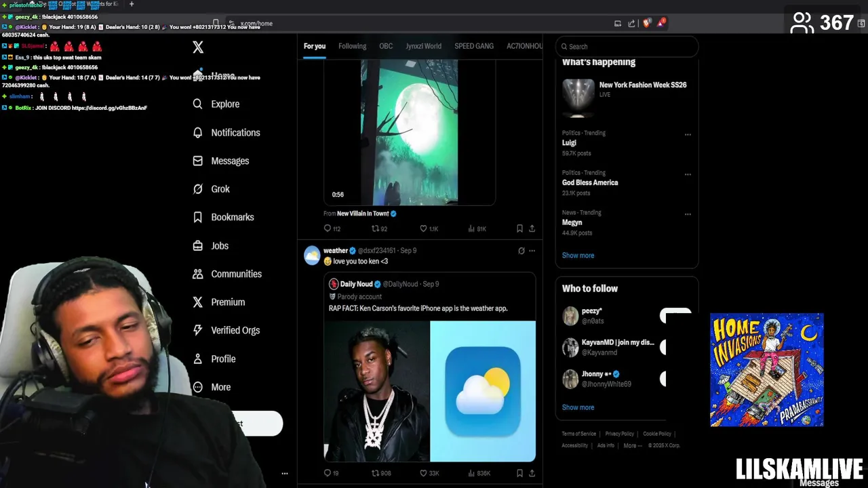Open the weather app icon image
Image resolution: width=868 pixels, height=488 pixels.
[x=483, y=391]
